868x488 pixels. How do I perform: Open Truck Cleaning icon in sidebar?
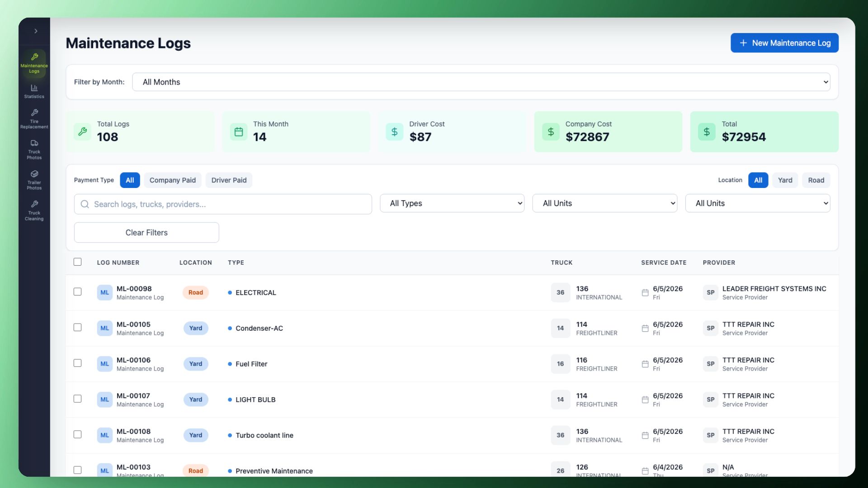(34, 204)
